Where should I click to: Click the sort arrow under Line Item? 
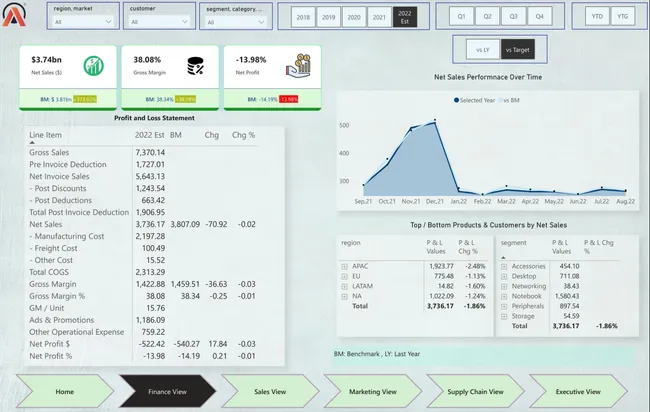[x=32, y=143]
